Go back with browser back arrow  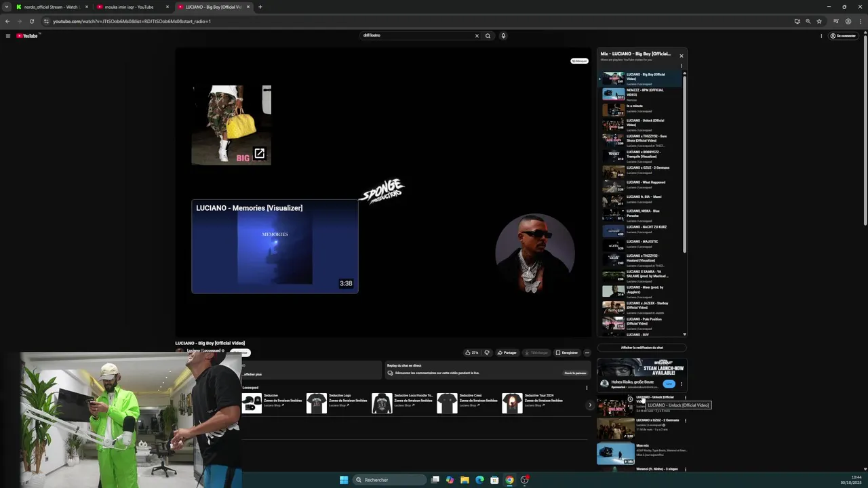tap(7, 21)
